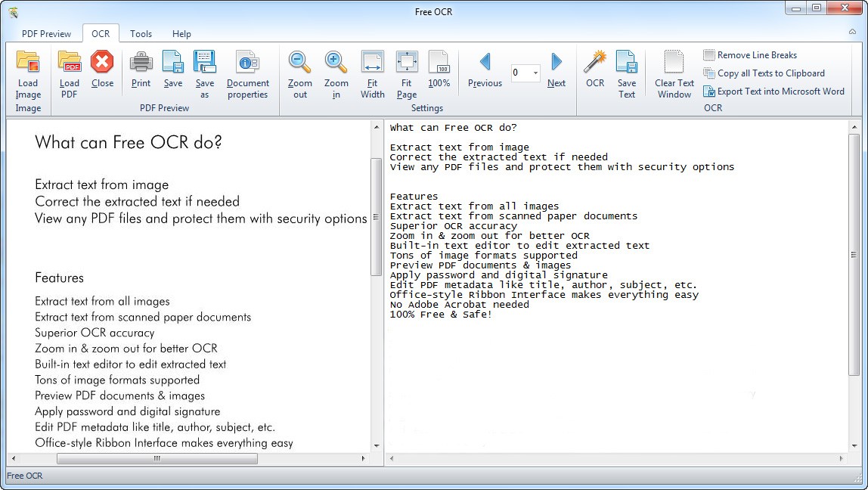Click the preview pane scroll up arrow
The image size is (868, 490).
(x=377, y=127)
